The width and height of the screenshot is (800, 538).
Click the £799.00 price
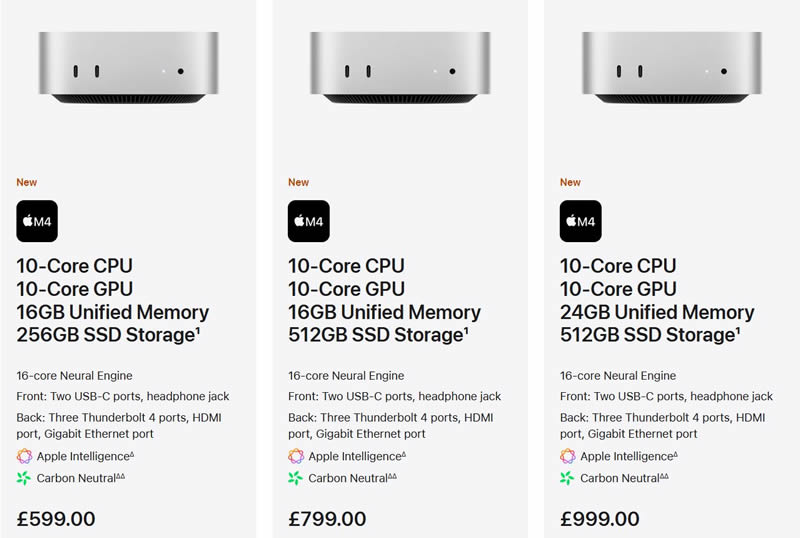[328, 519]
